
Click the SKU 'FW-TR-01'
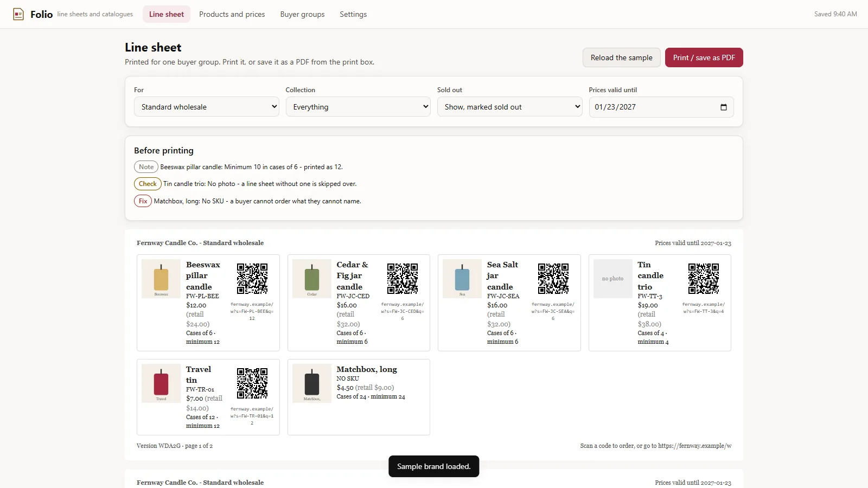point(200,389)
